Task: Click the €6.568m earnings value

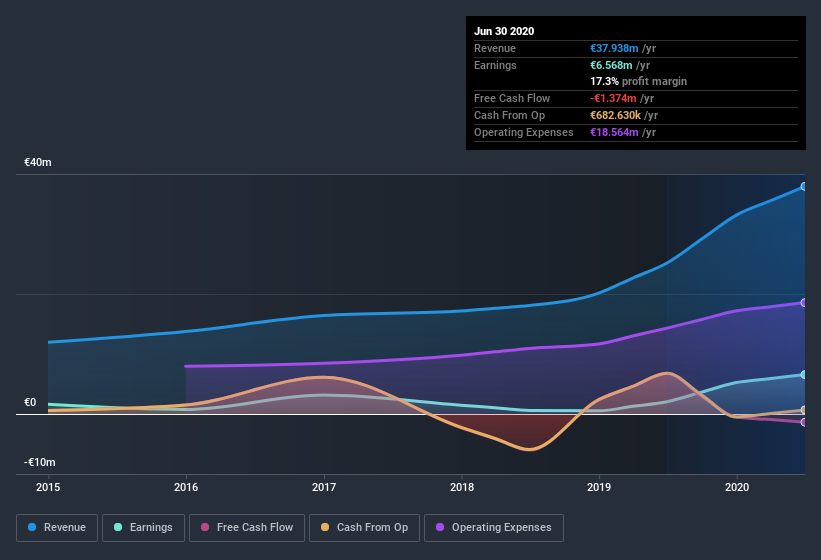Action: point(611,65)
